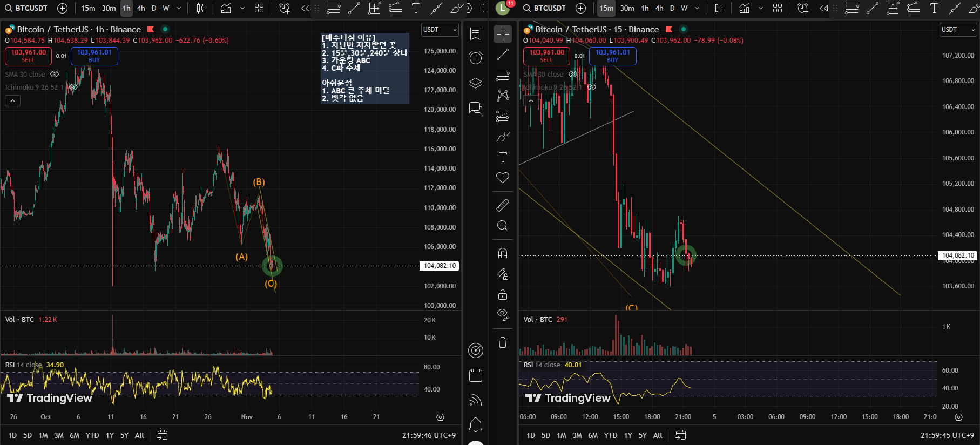Select W timeframe in right chart toolbar

(x=684, y=8)
